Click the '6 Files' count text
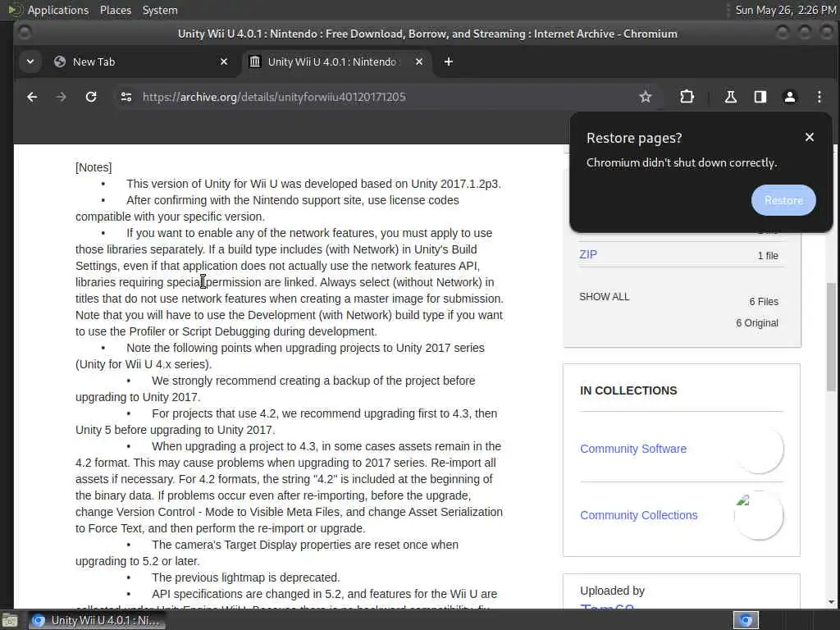The width and height of the screenshot is (840, 630). coord(764,302)
